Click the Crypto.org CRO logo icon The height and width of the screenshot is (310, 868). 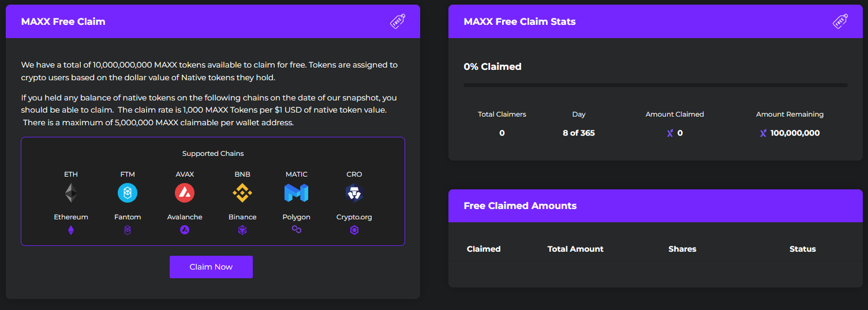click(354, 193)
